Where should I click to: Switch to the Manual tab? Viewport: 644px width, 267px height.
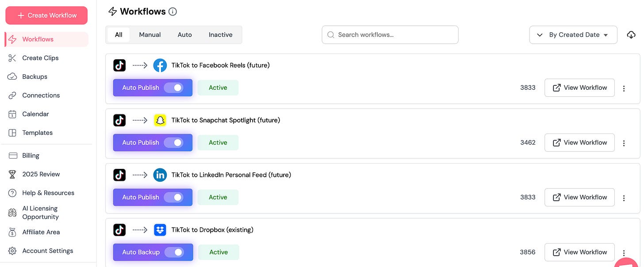[150, 34]
